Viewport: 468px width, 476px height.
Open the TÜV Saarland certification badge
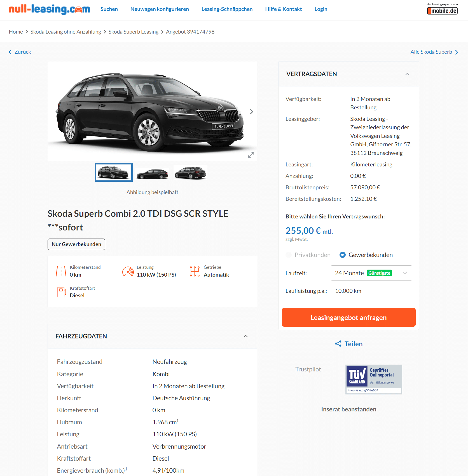pos(374,379)
